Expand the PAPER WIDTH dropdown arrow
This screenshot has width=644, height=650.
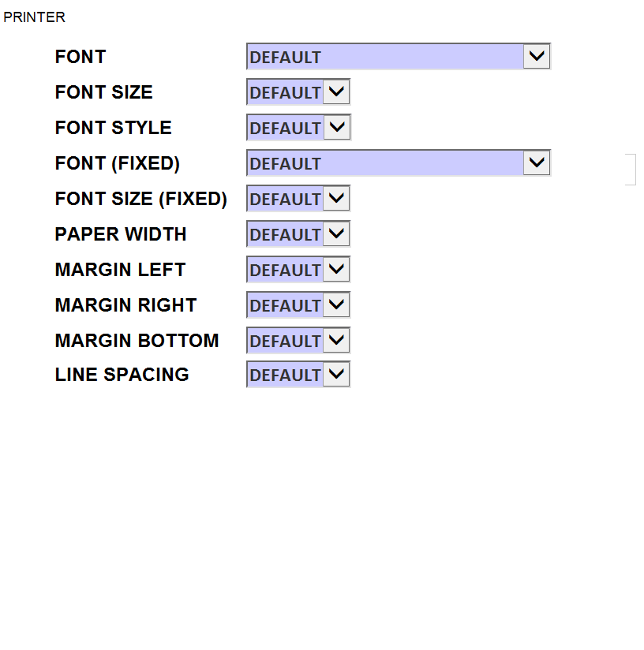pos(336,234)
